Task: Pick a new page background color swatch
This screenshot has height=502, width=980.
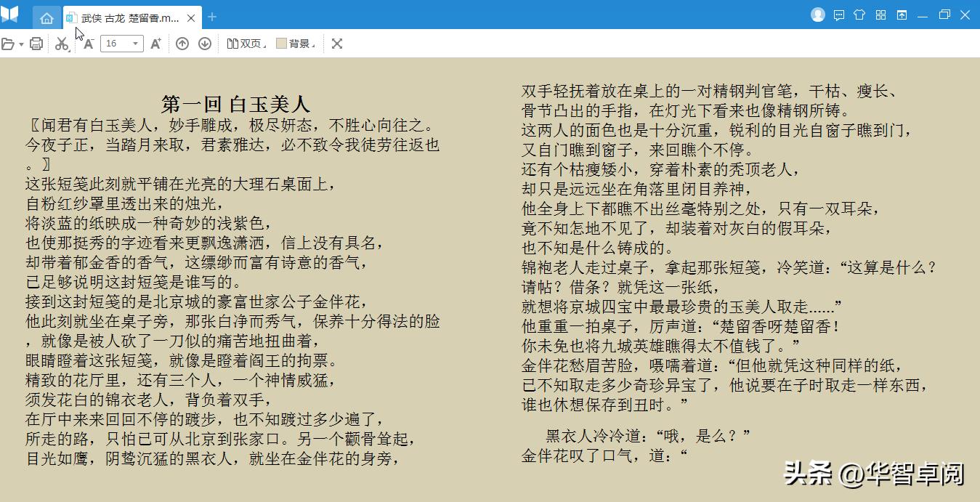Action: click(x=280, y=44)
